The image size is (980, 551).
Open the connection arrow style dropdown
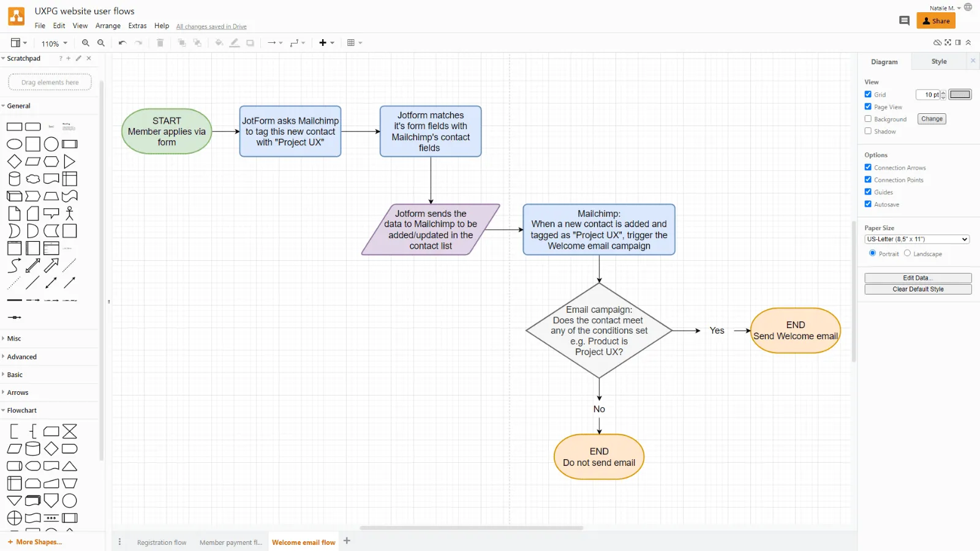click(275, 43)
